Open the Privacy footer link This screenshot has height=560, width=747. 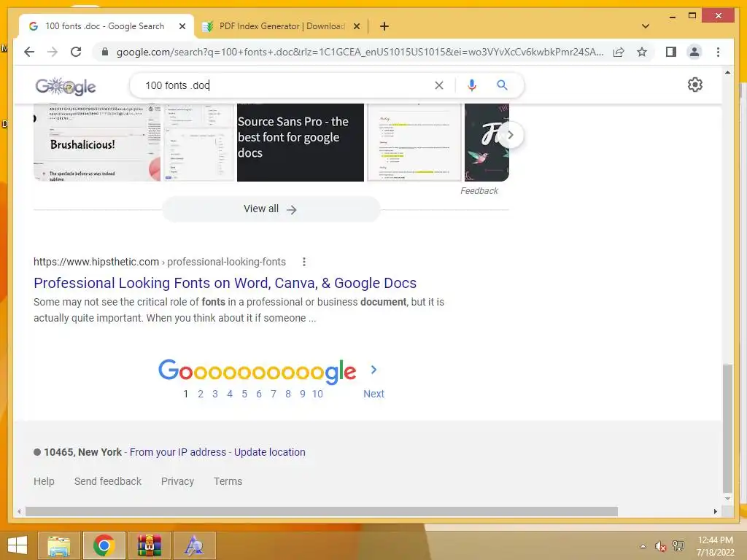click(x=177, y=481)
